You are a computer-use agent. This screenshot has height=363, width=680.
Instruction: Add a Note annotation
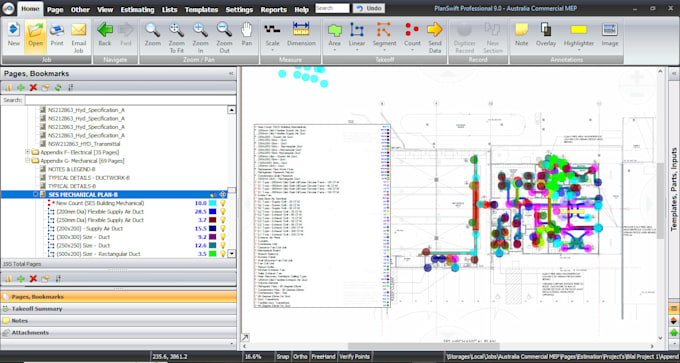pos(521,35)
